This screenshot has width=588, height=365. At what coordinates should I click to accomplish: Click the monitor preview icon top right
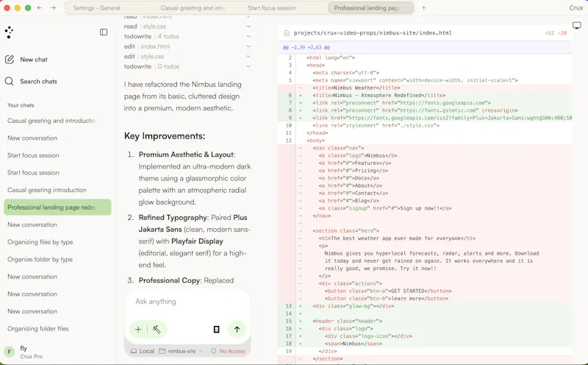click(577, 26)
